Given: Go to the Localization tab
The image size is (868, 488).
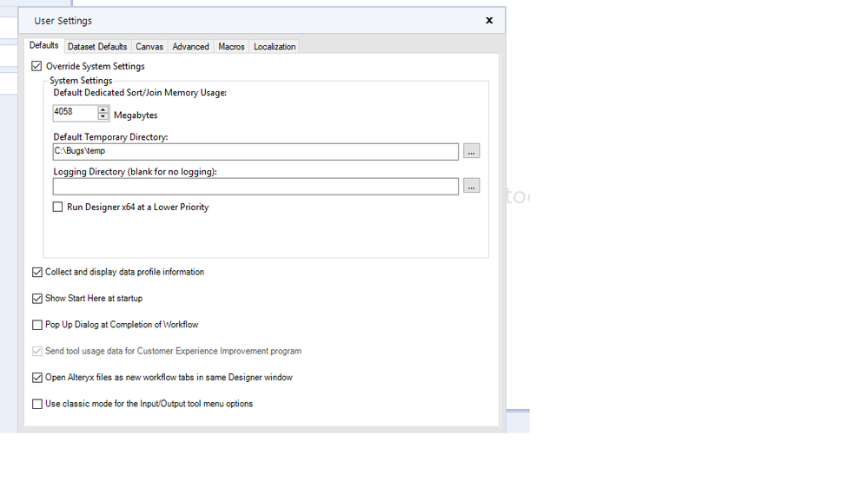Looking at the screenshot, I should click(275, 47).
